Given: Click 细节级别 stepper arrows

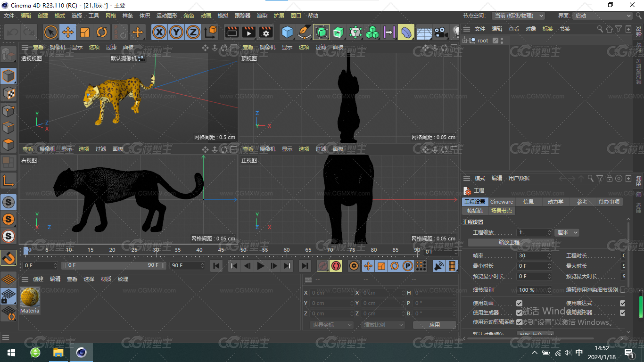Looking at the screenshot, I should coord(549,290).
